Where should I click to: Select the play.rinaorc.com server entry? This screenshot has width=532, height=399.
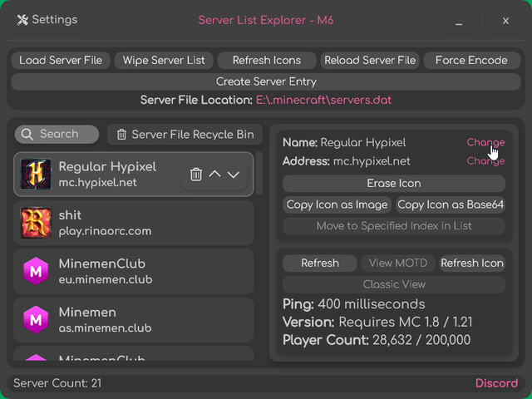(x=134, y=223)
